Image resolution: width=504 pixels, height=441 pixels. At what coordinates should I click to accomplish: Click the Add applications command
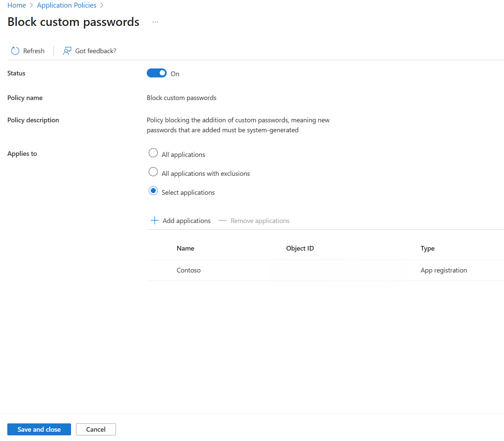click(x=186, y=220)
